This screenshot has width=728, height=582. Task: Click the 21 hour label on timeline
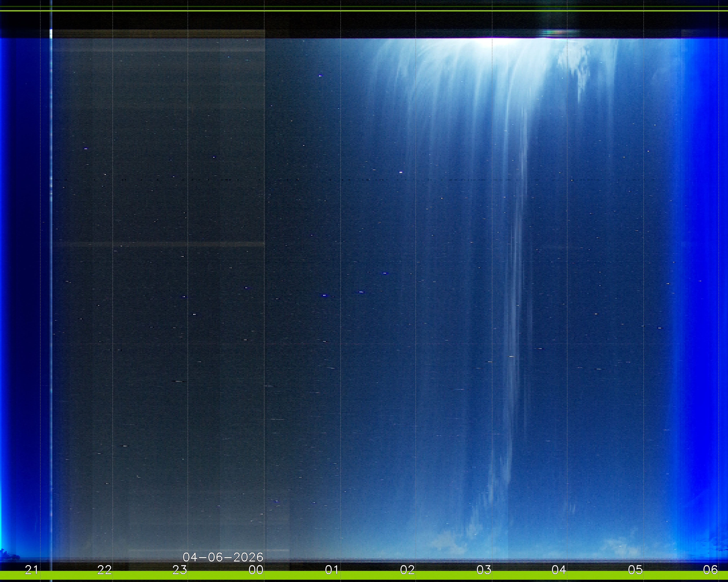[x=31, y=570]
